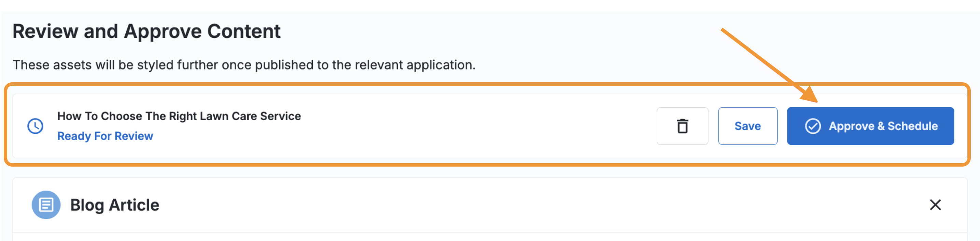This screenshot has width=980, height=241.
Task: Open the Ready For Review status link
Action: 105,136
